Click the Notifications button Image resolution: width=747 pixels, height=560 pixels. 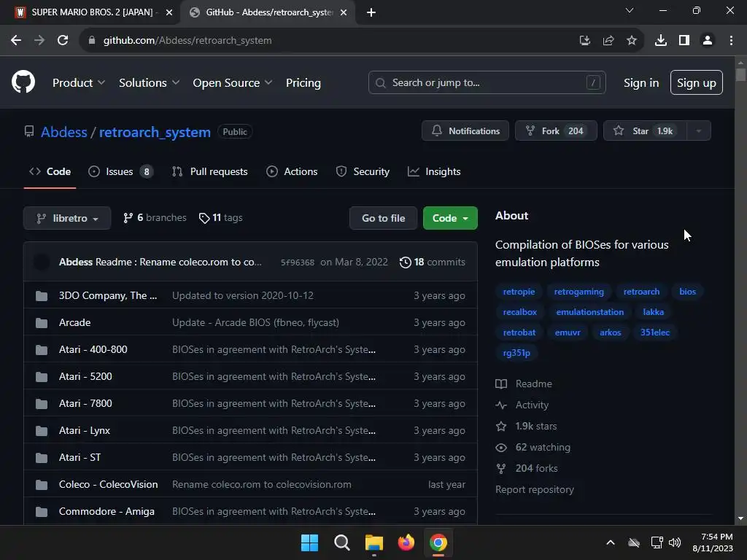pyautogui.click(x=465, y=131)
